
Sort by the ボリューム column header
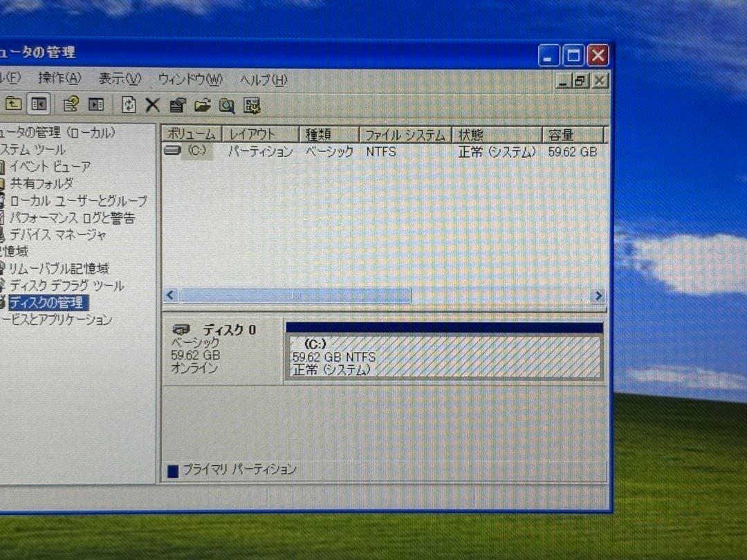(x=192, y=134)
